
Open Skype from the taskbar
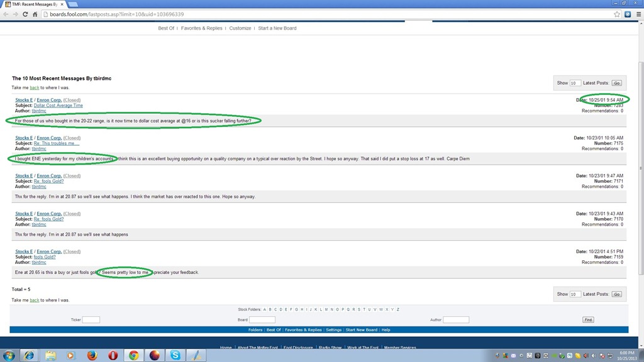[175, 356]
